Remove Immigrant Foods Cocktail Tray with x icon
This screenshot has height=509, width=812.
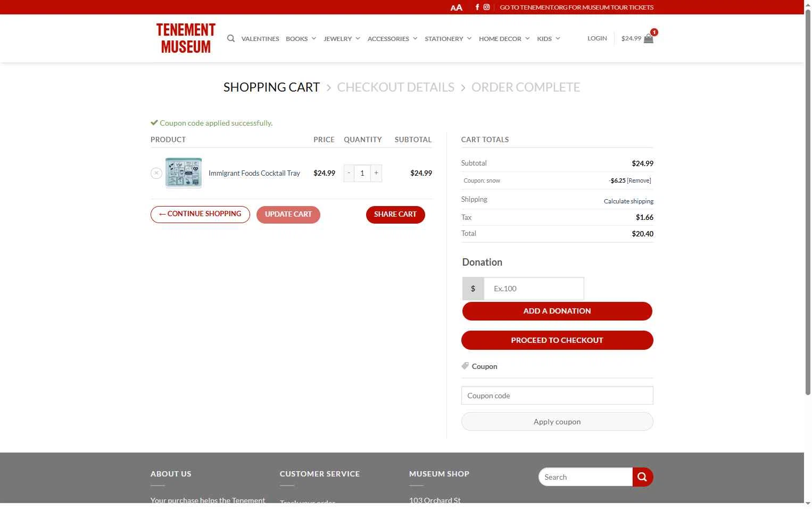pos(156,173)
